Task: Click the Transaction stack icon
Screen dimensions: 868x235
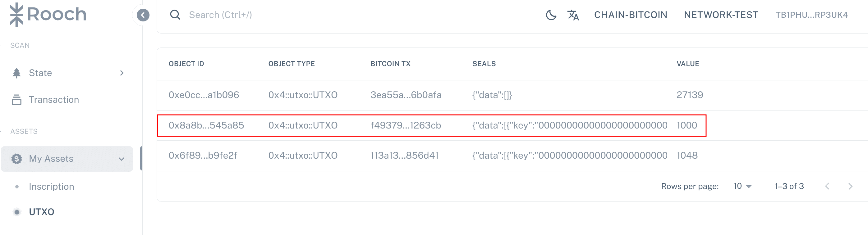Action: (16, 100)
